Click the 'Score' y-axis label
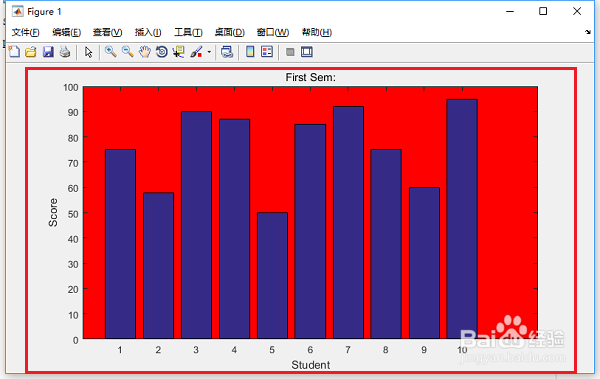The image size is (600, 379). 53,212
